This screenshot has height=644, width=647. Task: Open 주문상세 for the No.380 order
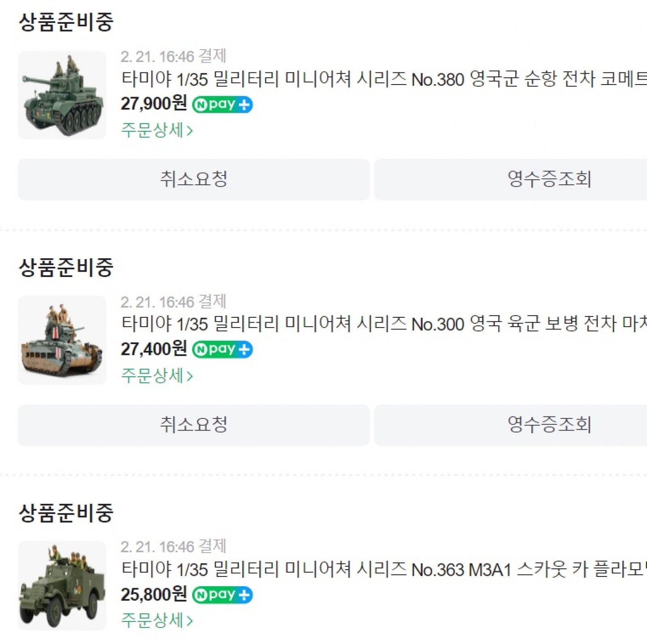[157, 130]
